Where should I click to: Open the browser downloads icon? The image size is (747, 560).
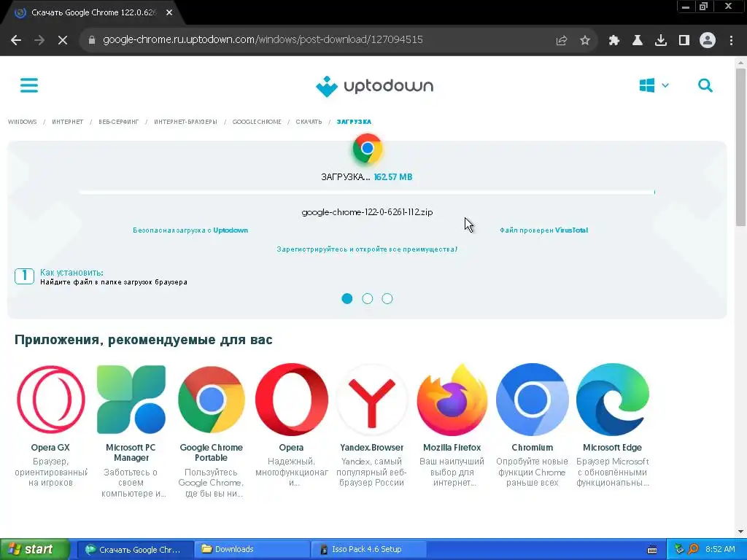661,41
